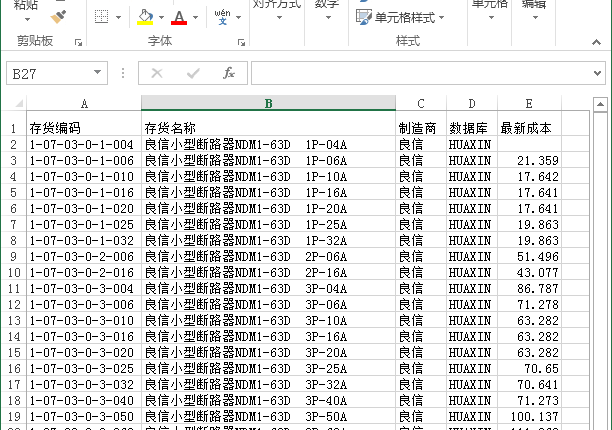Select row 19 header
The width and height of the screenshot is (612, 430).
tap(14, 416)
